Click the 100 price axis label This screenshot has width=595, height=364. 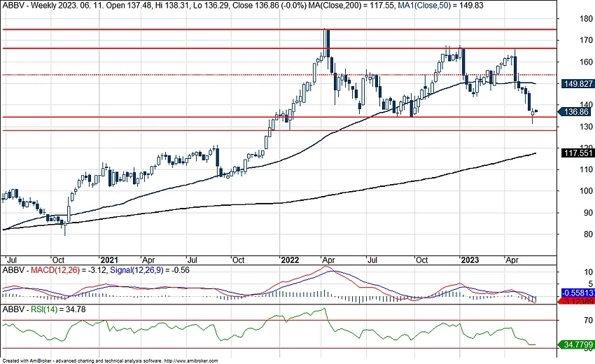point(587,191)
